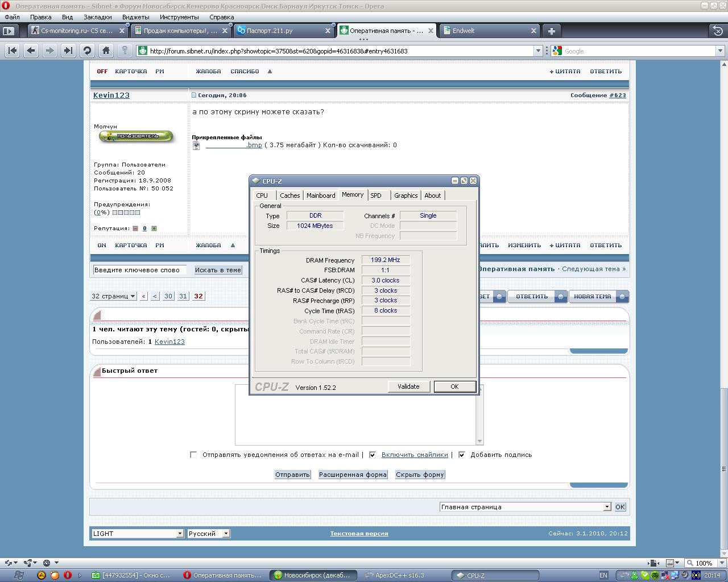Image resolution: width=728 pixels, height=582 pixels.
Task: Go to first page of topic
Action: 143,296
